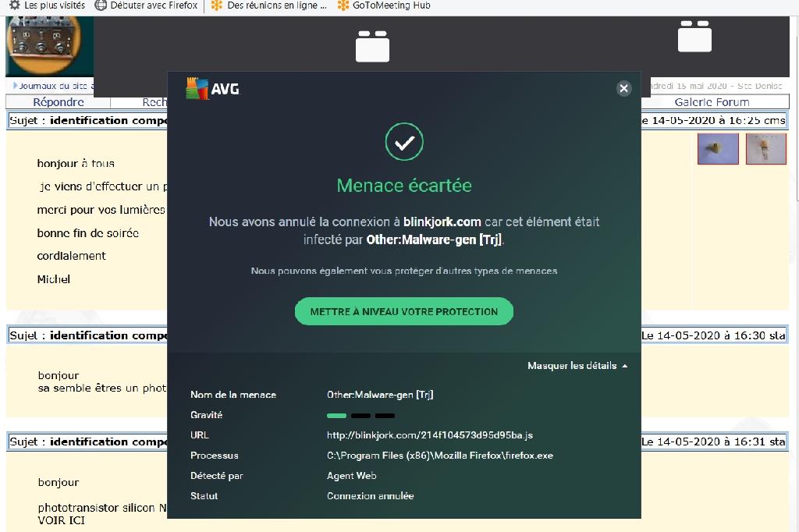799x532 pixels.
Task: Click the 'Mettre à niveau votre protection' button
Action: tap(403, 311)
